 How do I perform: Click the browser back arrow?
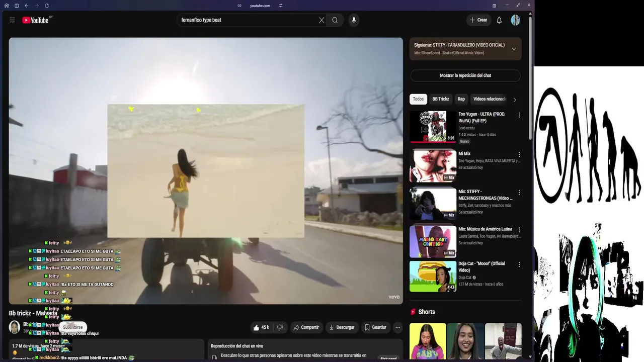(26, 6)
